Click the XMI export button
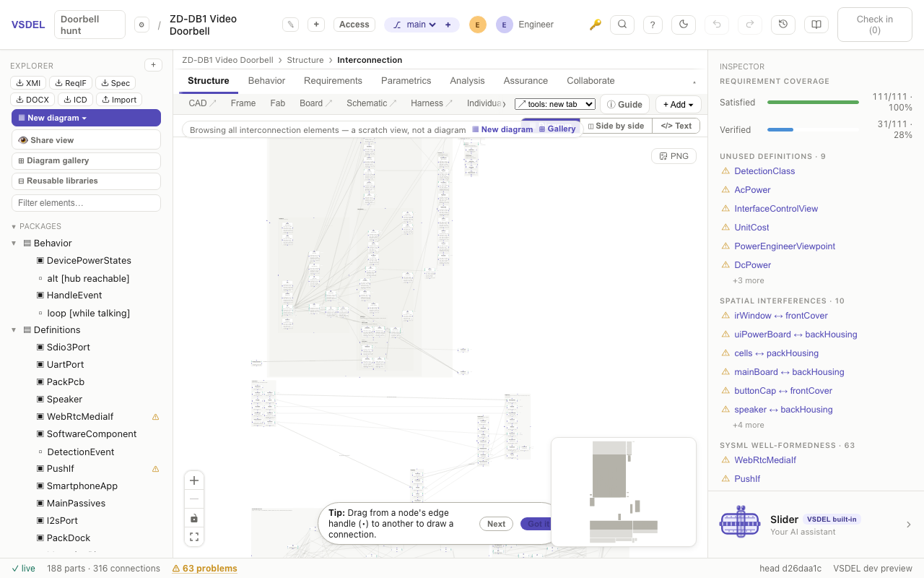This screenshot has height=578, width=924. pyautogui.click(x=28, y=83)
